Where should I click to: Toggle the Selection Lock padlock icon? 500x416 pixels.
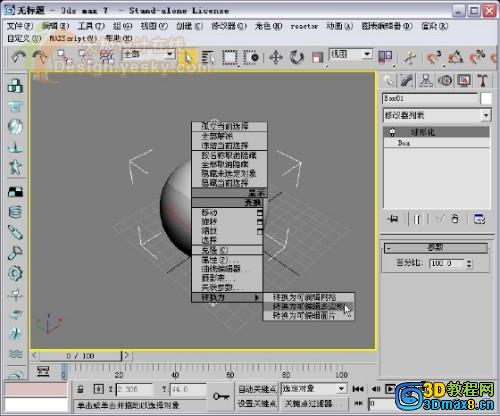80,389
